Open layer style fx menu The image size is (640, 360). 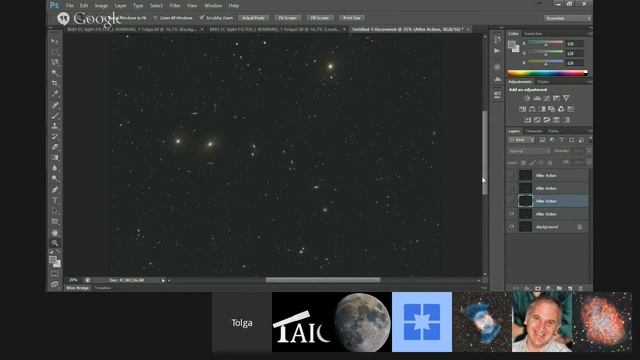[x=527, y=288]
